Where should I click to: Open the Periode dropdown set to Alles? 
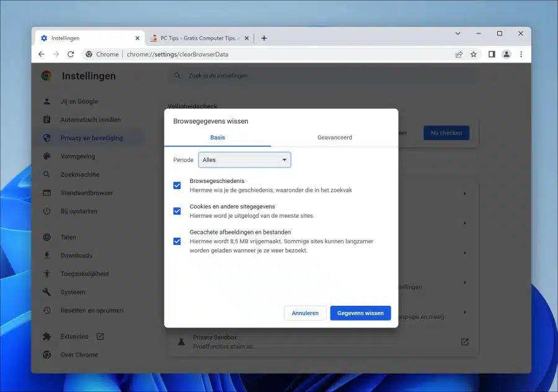tap(244, 160)
